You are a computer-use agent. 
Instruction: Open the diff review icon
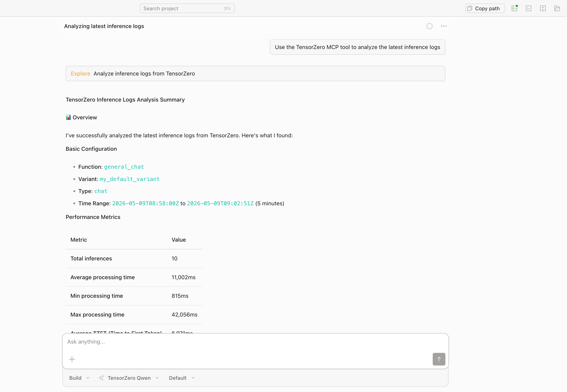tap(543, 8)
